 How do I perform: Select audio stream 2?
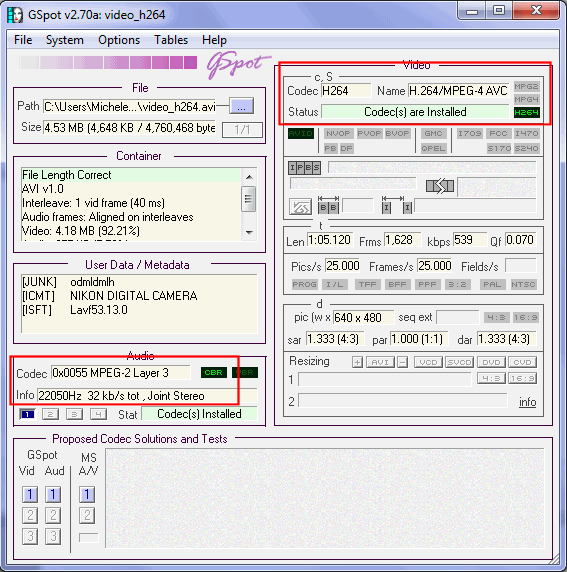coord(50,414)
